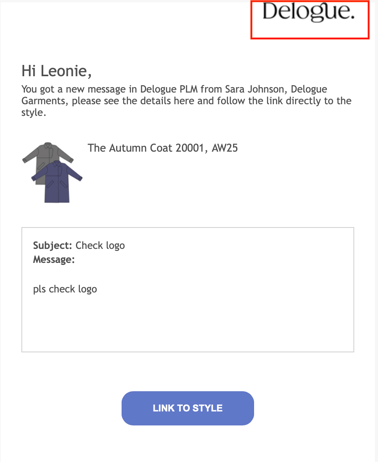Image resolution: width=378 pixels, height=462 pixels.
Task: Click the pls check logo message text
Action: 65,289
